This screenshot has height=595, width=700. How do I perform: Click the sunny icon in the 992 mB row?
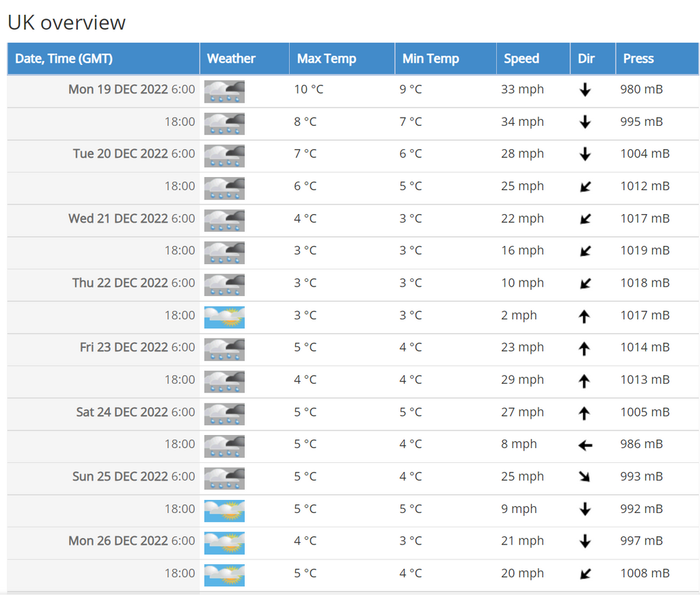pyautogui.click(x=224, y=511)
